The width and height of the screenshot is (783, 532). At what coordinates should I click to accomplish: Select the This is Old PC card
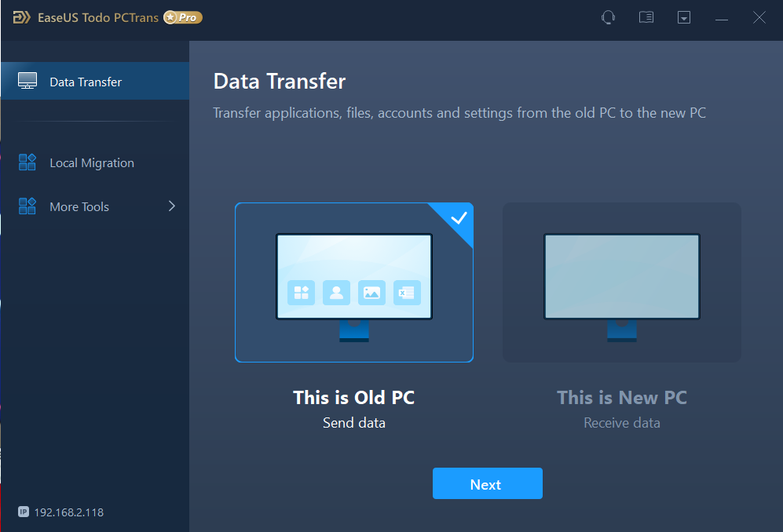pyautogui.click(x=354, y=282)
